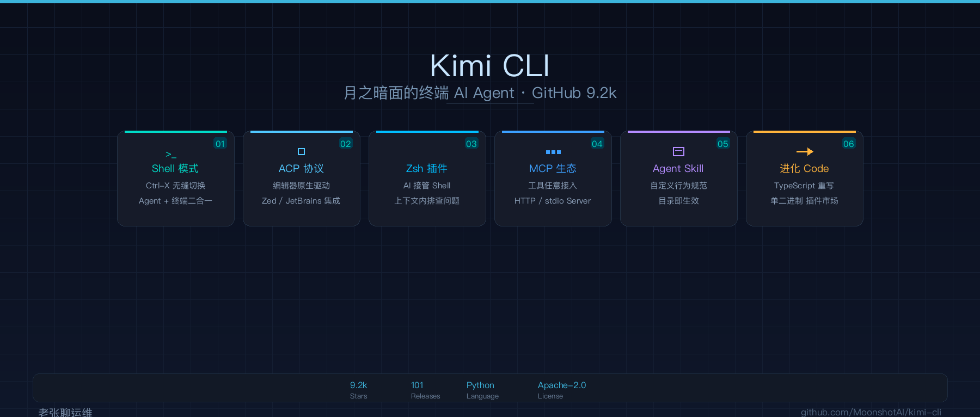Click the Agent + 终端二合一 line

pyautogui.click(x=175, y=201)
